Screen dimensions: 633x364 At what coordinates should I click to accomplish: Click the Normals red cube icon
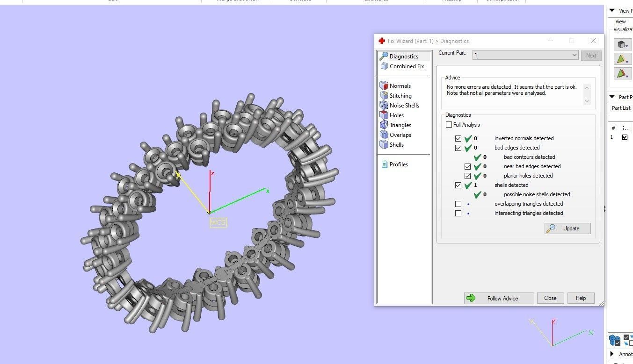click(384, 86)
